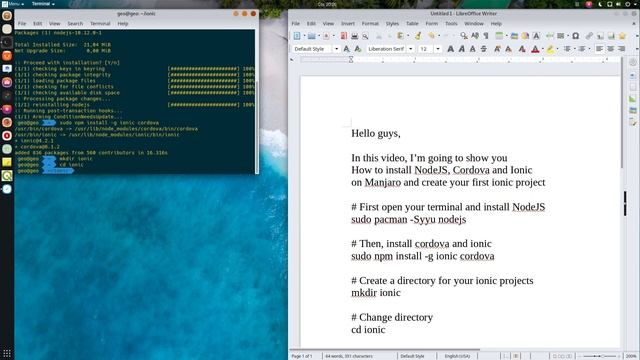Click Clone Formatting paintbrush icon
This screenshot has width=640, height=360.
click(x=418, y=36)
